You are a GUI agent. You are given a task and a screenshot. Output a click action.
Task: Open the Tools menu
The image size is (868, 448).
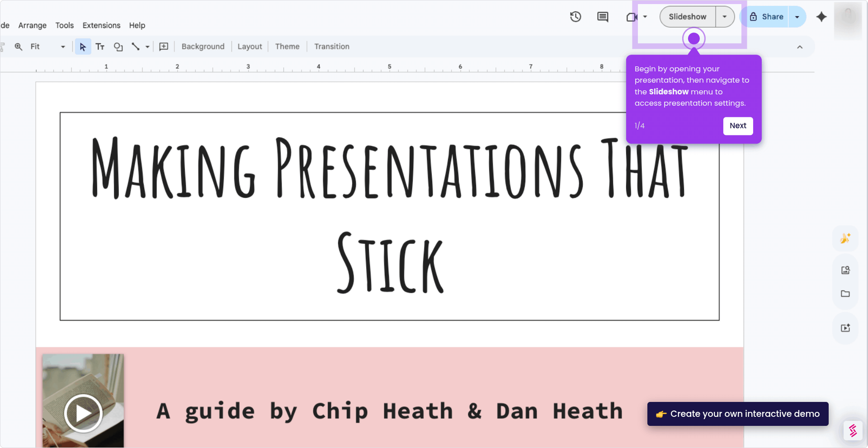coord(65,25)
